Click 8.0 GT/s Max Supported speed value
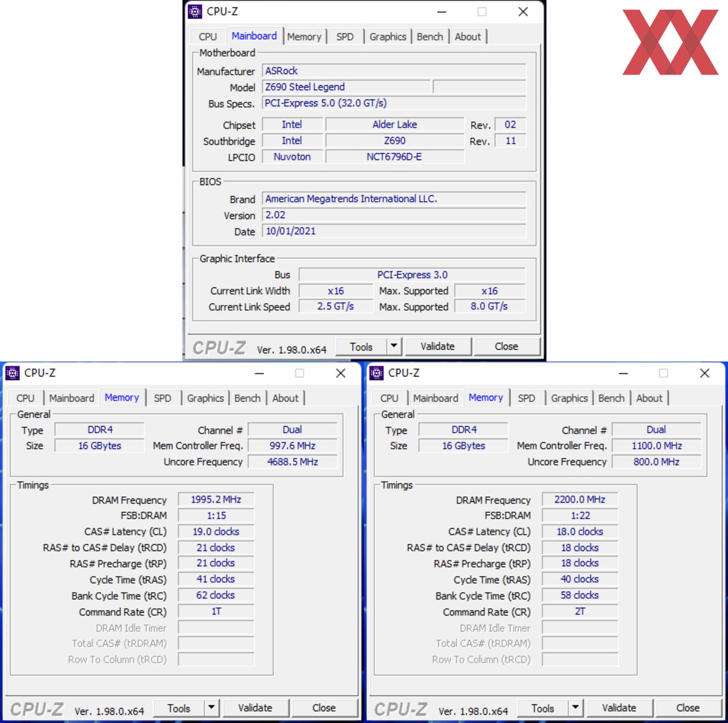This screenshot has height=723, width=728. (x=490, y=306)
